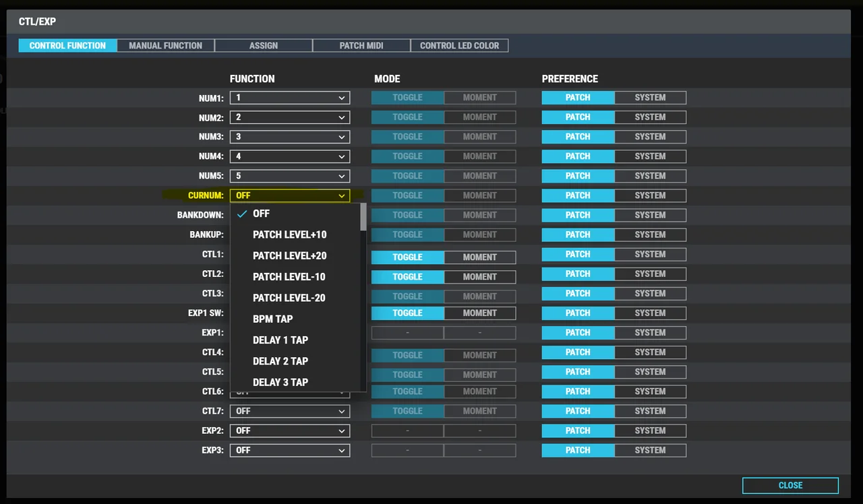Click the CTL7 dropdown chevron arrow
This screenshot has height=504, width=863.
pos(342,411)
